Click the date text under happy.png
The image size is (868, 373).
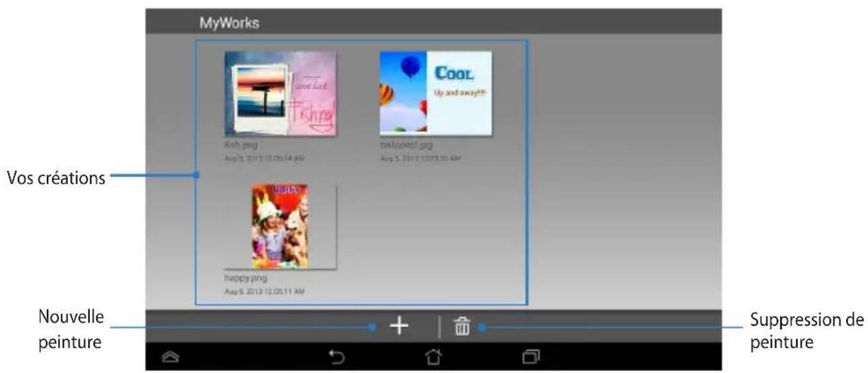pos(265,291)
